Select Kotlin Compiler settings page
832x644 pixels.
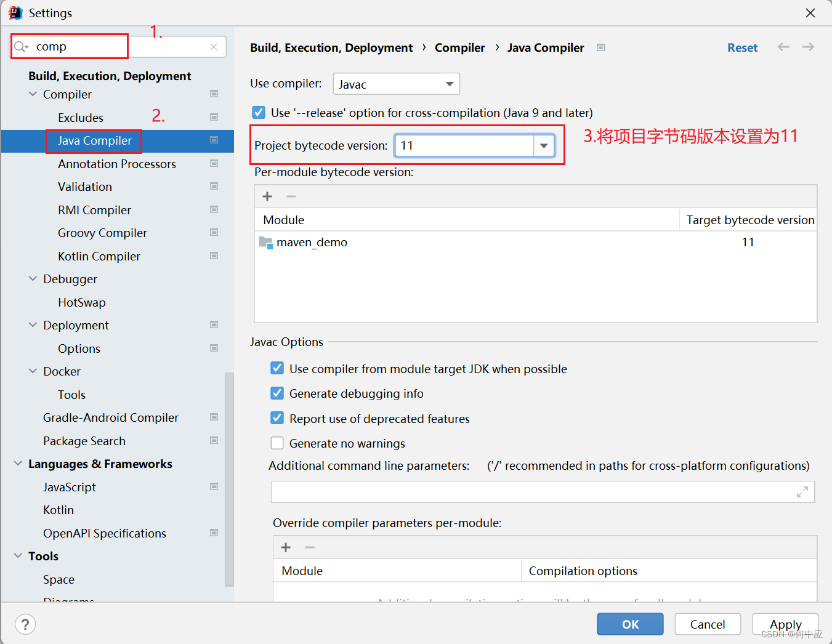coord(99,256)
